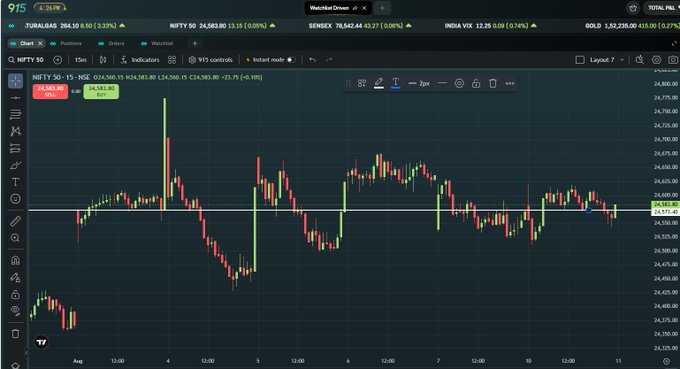
Task: Open price scale settings gear
Action: click(666, 361)
